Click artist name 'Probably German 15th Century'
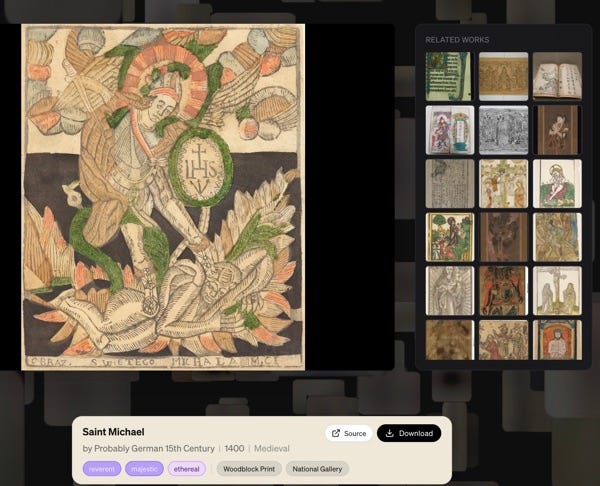The width and height of the screenshot is (600, 486). [154, 448]
